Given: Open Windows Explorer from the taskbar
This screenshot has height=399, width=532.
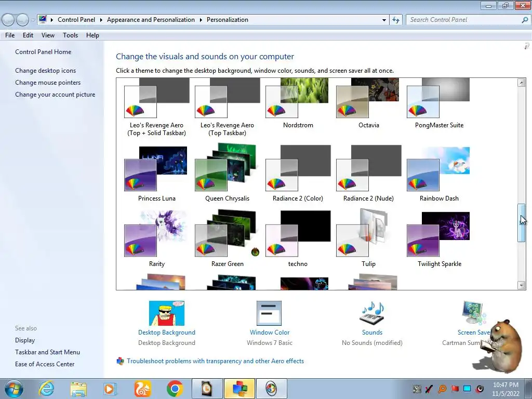Looking at the screenshot, I should 78,389.
